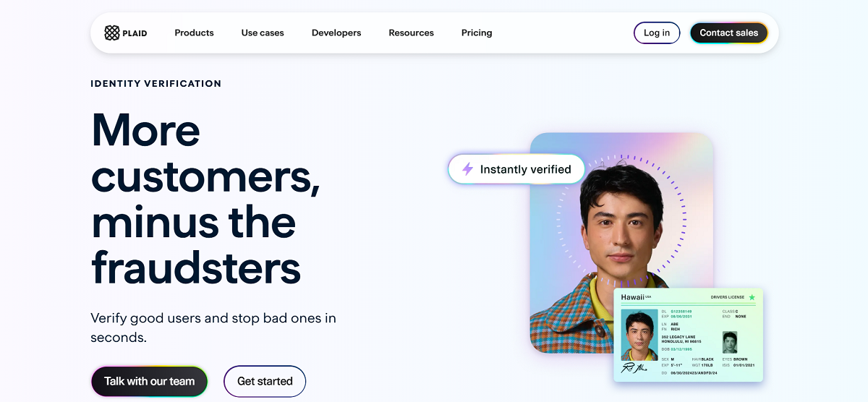This screenshot has width=868, height=402.
Task: Click the lightning bolt verified icon
Action: coord(467,169)
